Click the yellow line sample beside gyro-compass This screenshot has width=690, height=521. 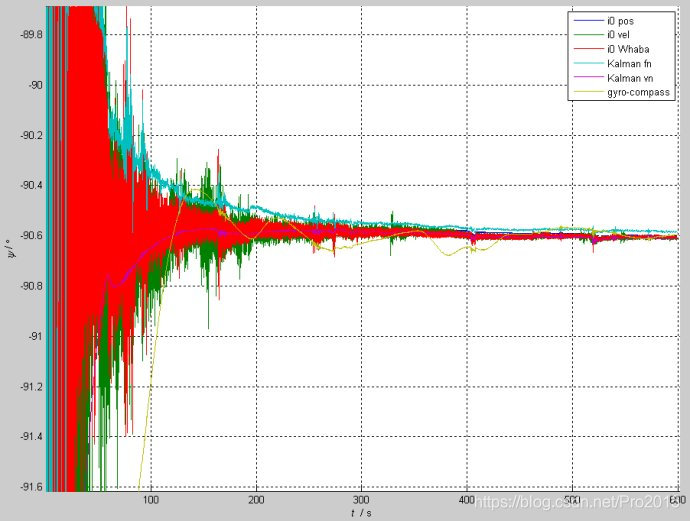coord(588,92)
